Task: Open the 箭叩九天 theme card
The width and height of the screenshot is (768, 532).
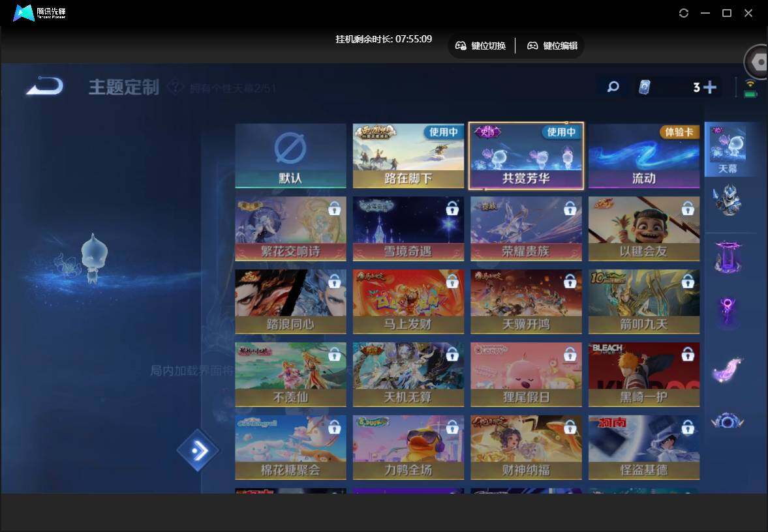Action: (x=643, y=301)
